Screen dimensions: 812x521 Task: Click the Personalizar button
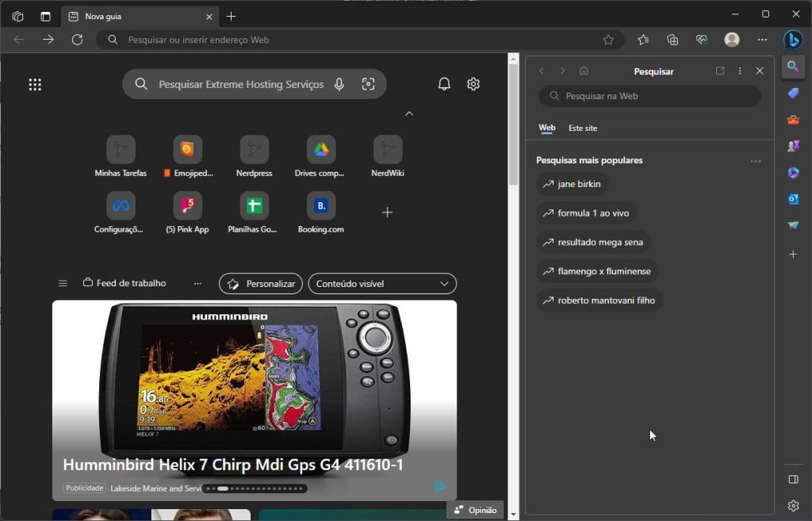coord(261,284)
